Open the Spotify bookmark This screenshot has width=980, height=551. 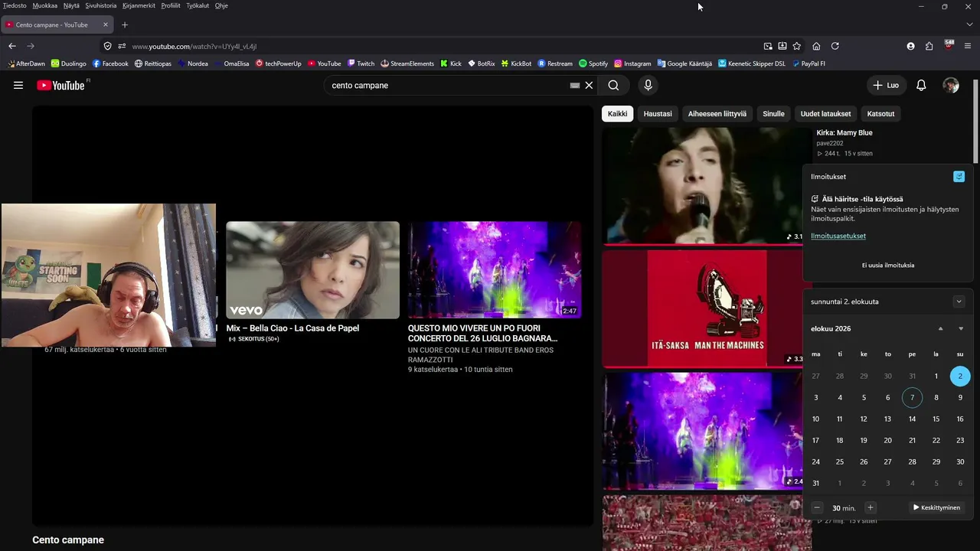[x=593, y=64]
